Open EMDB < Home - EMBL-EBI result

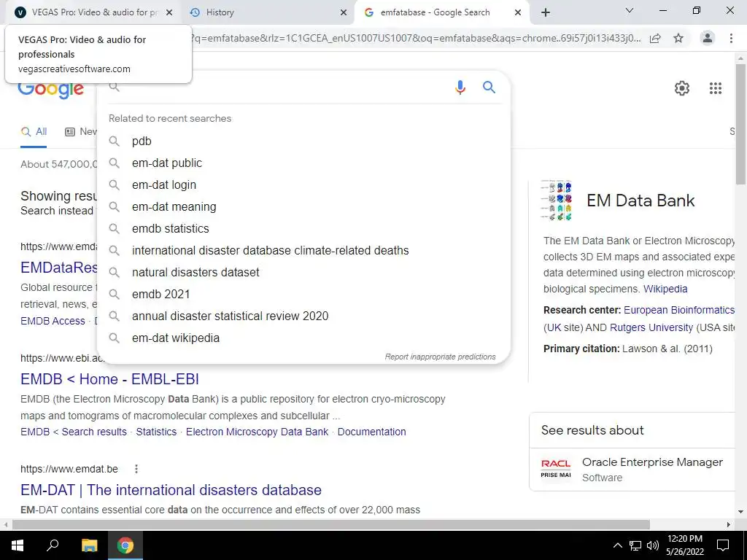click(x=109, y=379)
